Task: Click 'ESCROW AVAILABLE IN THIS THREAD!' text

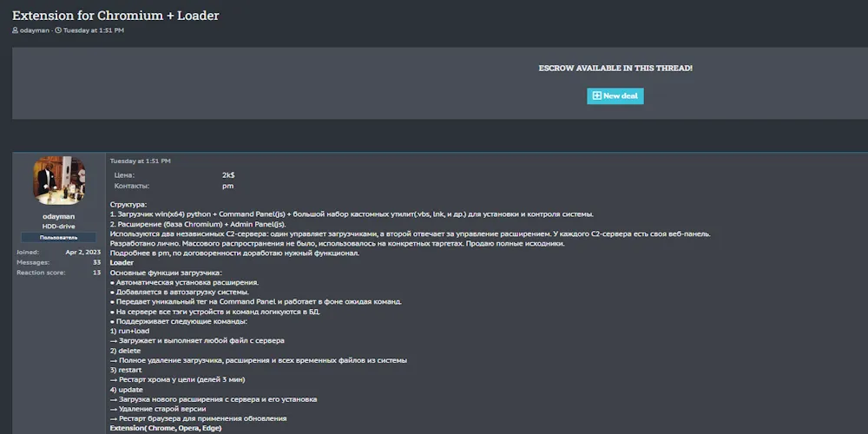Action: [x=615, y=68]
